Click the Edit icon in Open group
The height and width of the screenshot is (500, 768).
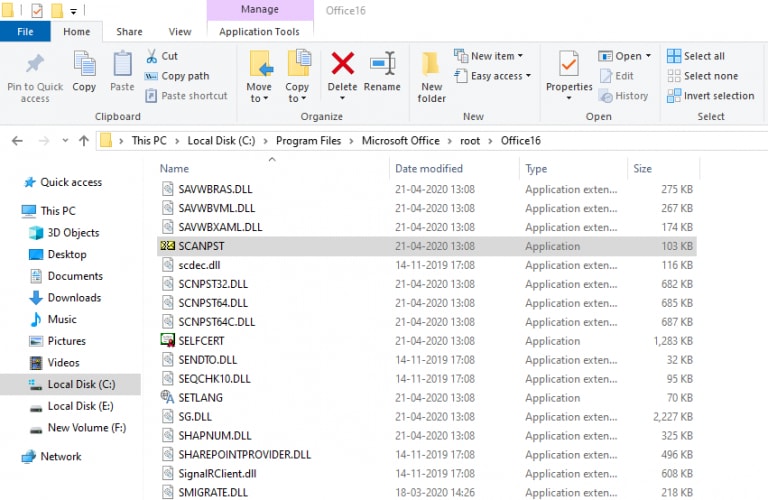606,76
